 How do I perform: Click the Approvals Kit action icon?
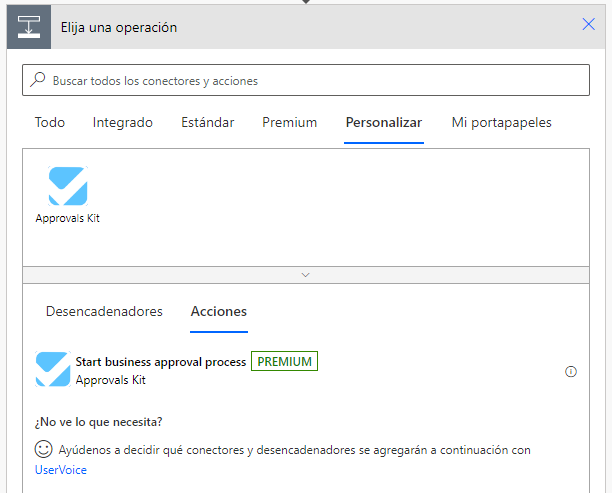point(53,369)
